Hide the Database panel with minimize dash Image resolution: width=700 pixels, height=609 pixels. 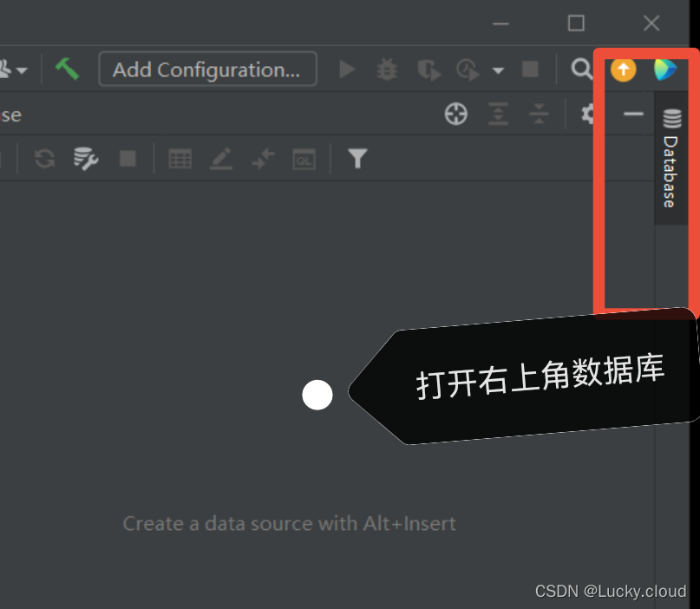(x=632, y=114)
